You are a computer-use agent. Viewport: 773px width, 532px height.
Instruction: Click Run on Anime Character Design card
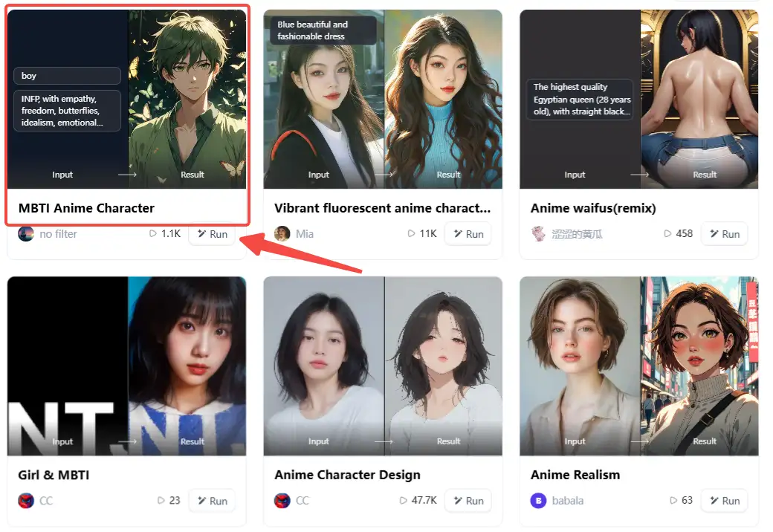(x=468, y=501)
